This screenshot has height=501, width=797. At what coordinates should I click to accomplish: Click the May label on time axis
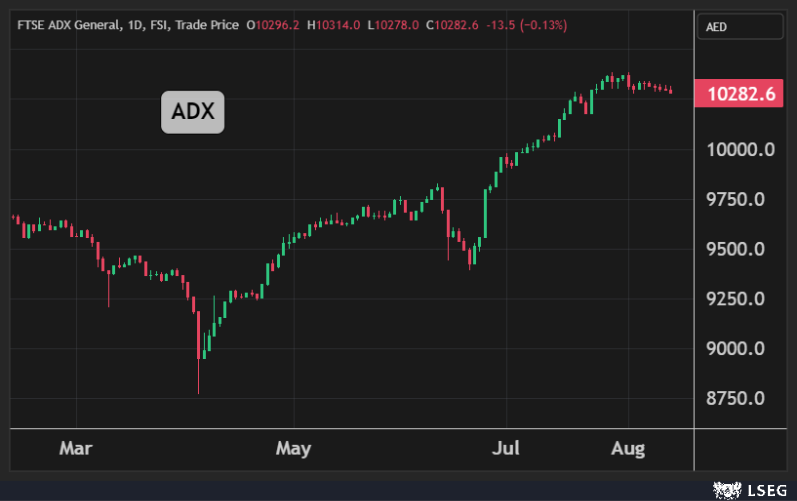pyautogui.click(x=294, y=448)
